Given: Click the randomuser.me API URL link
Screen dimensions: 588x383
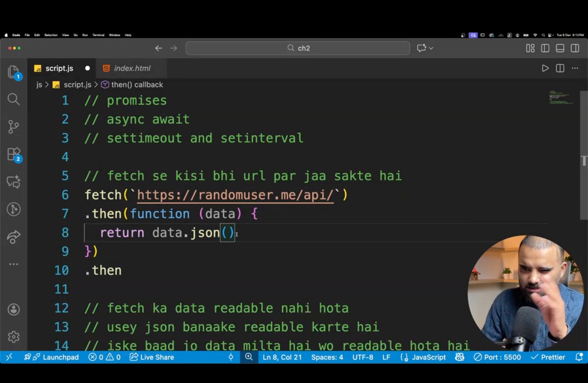Looking at the screenshot, I should pos(235,195).
